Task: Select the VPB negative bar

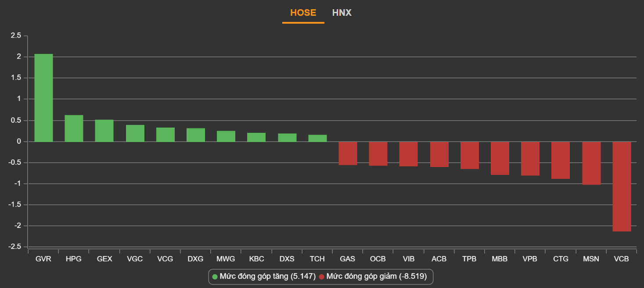Action: pos(530,158)
